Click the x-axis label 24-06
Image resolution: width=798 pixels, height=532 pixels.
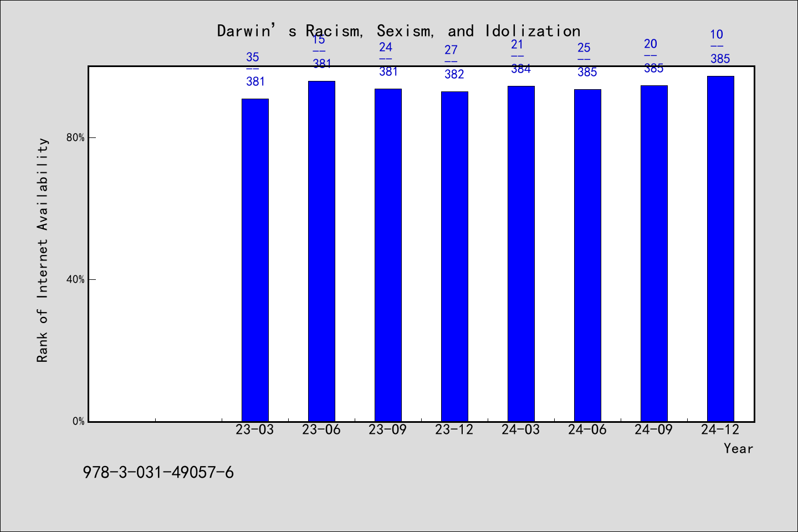tap(587, 429)
